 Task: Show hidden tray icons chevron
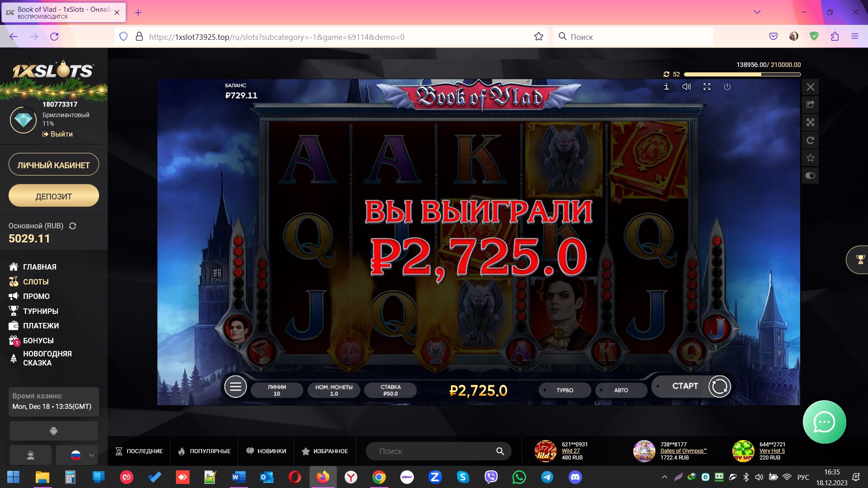point(664,477)
